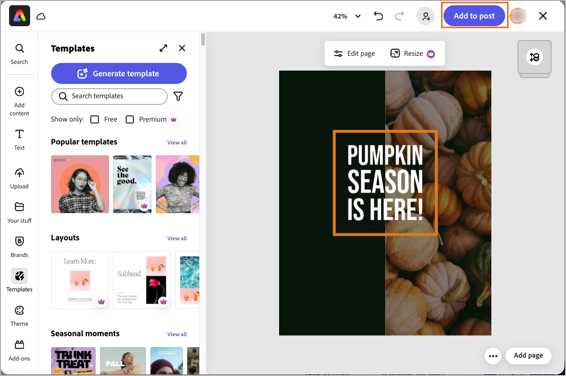Click the 42% zoom value

click(340, 16)
